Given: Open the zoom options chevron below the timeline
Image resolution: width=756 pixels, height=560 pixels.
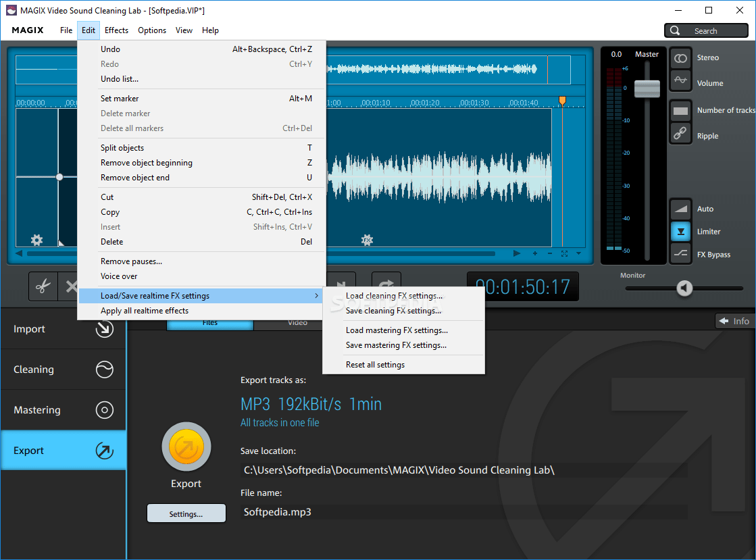Looking at the screenshot, I should coord(578,253).
